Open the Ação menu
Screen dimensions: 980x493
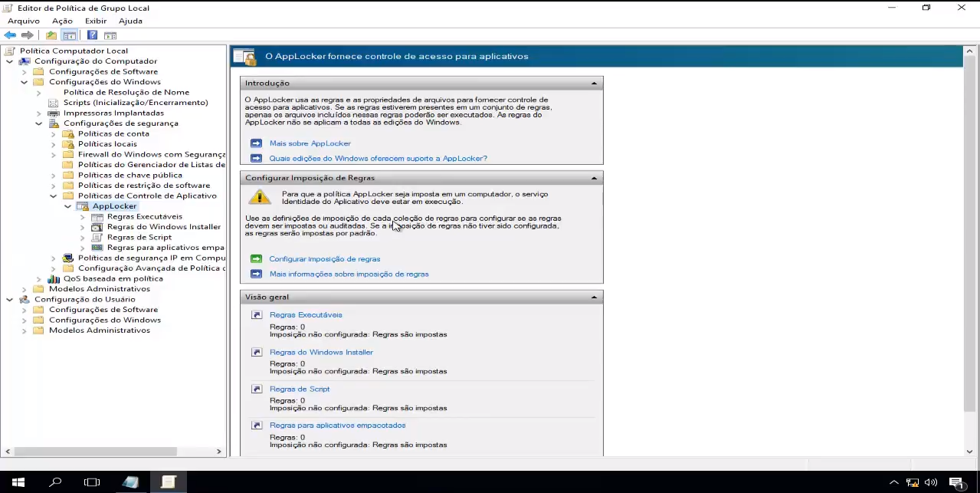62,21
